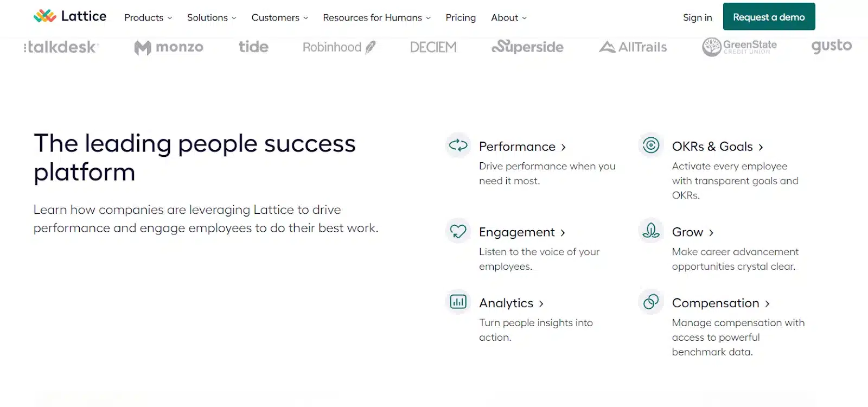Click the Engagement heart icon
Screen dimensions: 868x407
458,231
